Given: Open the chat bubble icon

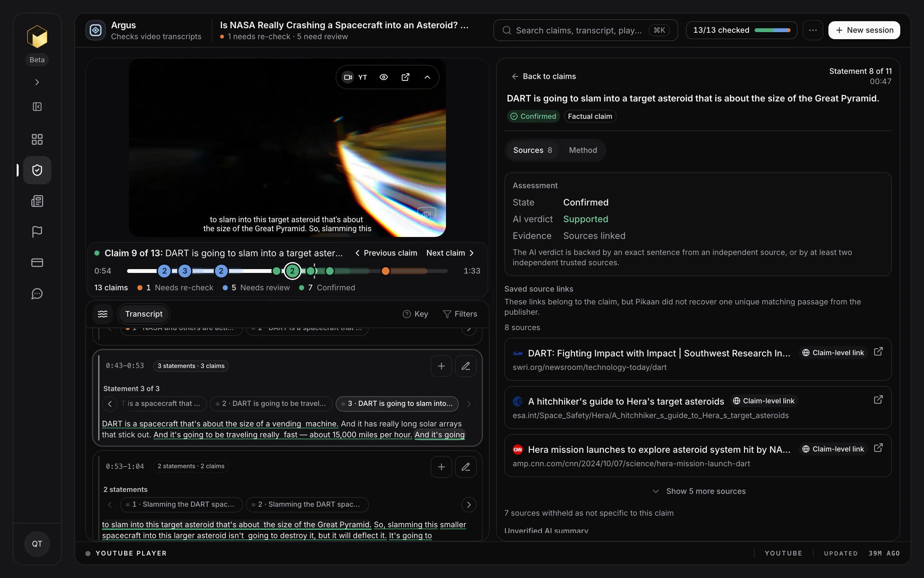Looking at the screenshot, I should click(37, 293).
